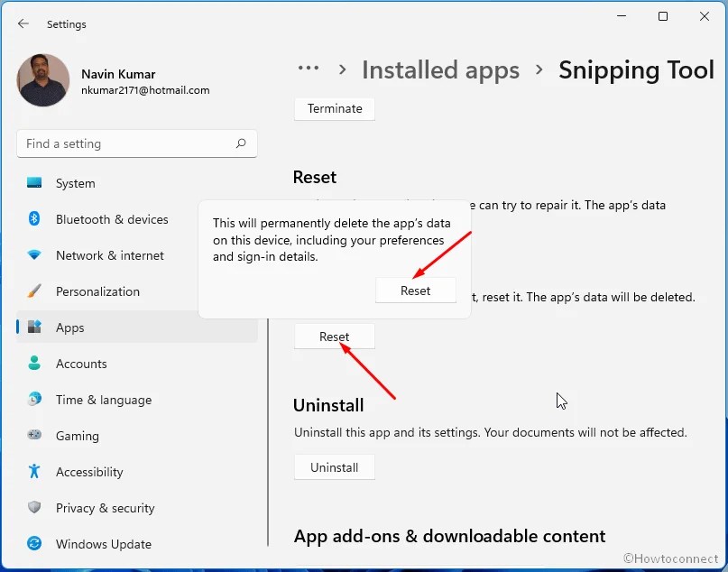
Task: Open Accounts settings icon
Action: 32,364
